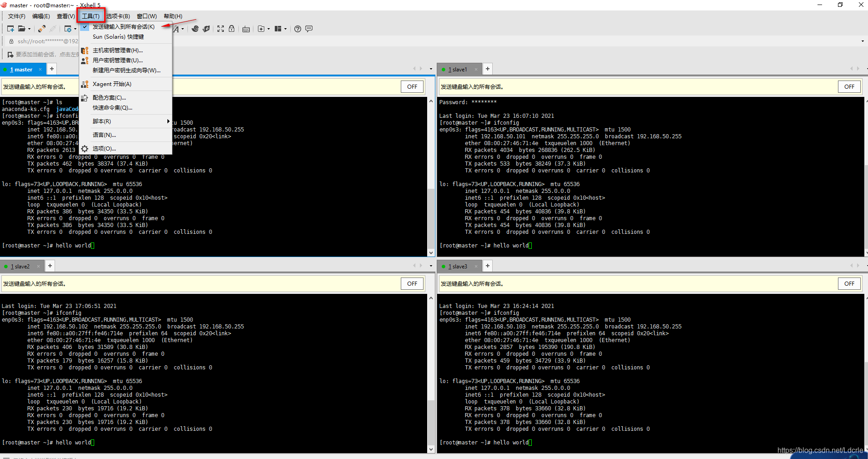Click the tab arrangement layout icon
The image size is (868, 459).
278,29
